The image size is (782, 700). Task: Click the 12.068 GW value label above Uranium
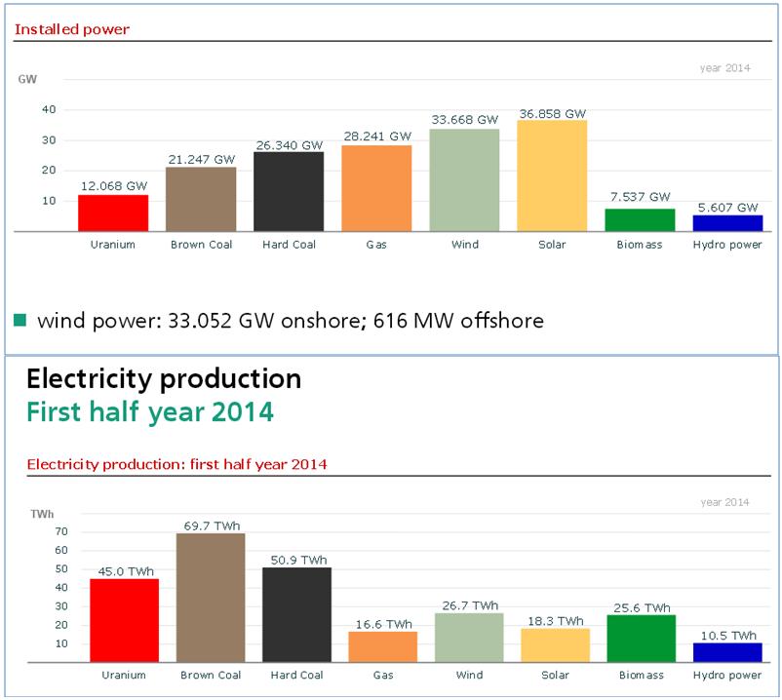[112, 185]
